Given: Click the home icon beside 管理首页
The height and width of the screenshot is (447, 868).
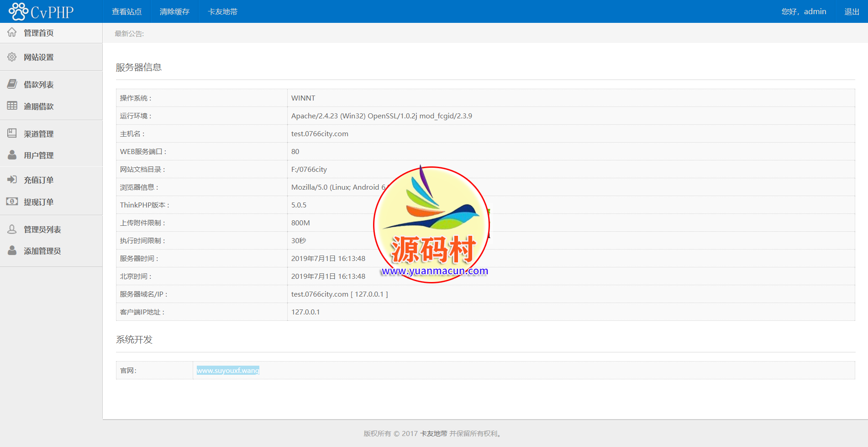Looking at the screenshot, I should [12, 32].
